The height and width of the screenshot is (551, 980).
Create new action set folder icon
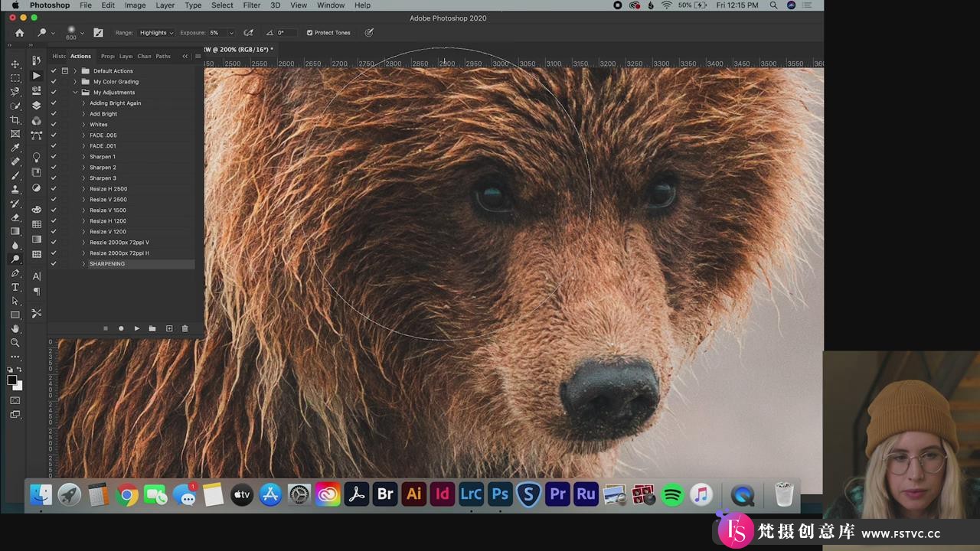152,328
